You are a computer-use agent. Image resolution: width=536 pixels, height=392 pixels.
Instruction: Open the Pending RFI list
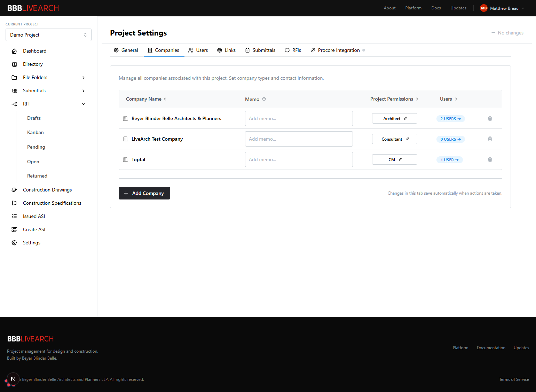pos(36,147)
